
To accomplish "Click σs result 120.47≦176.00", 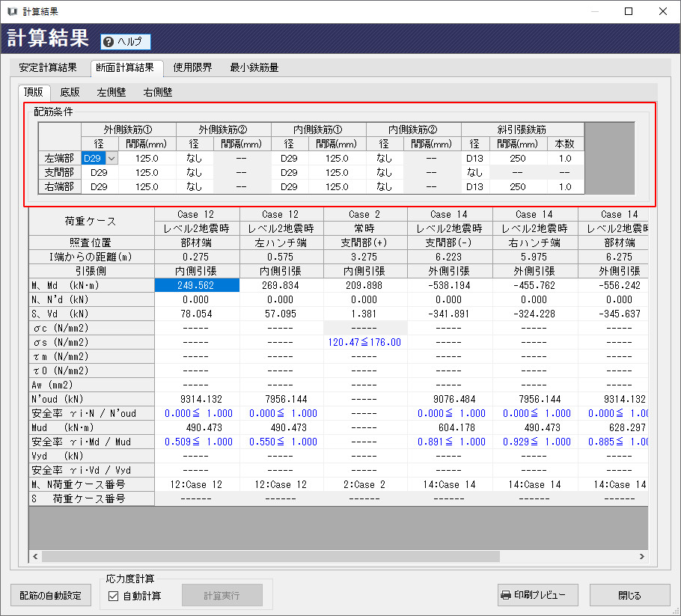I will point(365,342).
